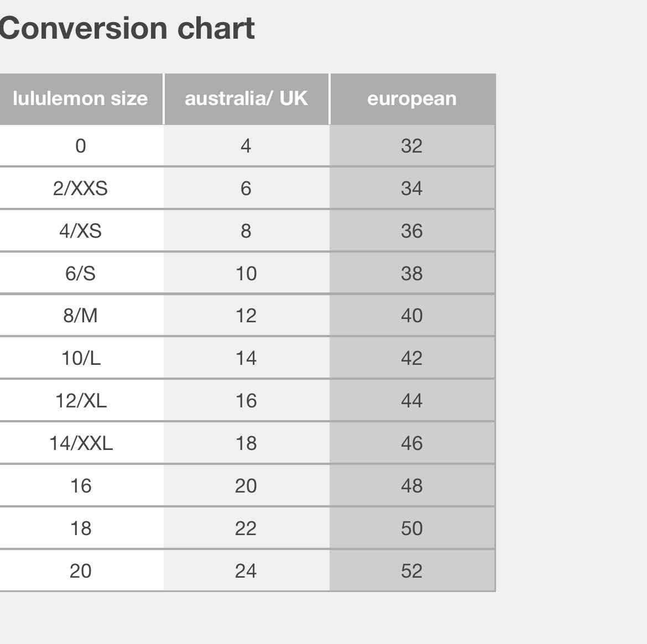Click the 10/L size cell
647x644 pixels.
[x=81, y=358]
